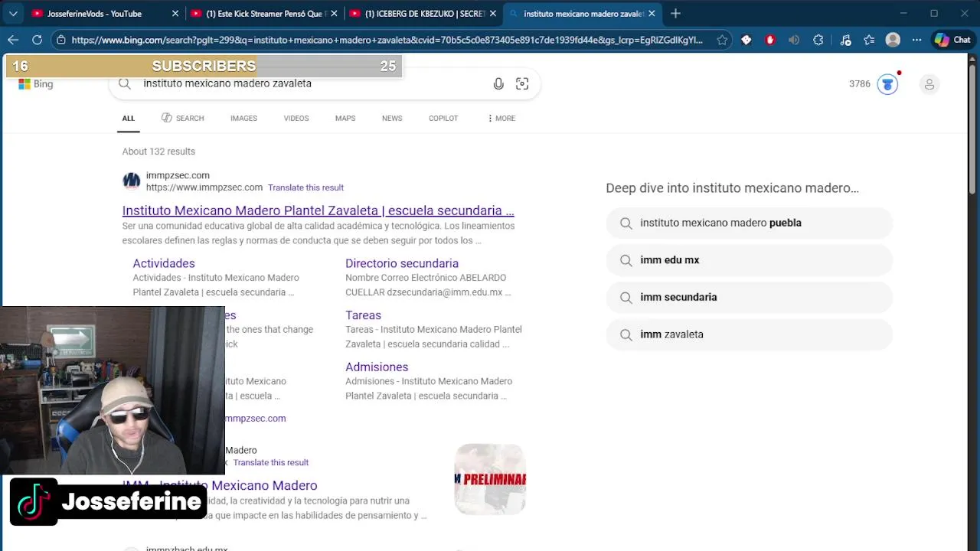Open the white tag extension icon
This screenshot has height=551, width=980.
pyautogui.click(x=746, y=40)
